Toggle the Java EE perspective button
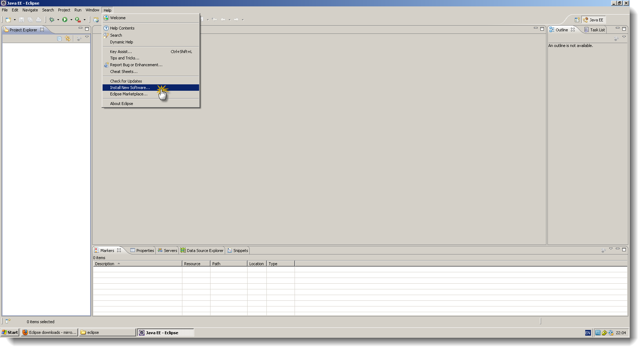Screen dimensions: 644x352 click(593, 20)
